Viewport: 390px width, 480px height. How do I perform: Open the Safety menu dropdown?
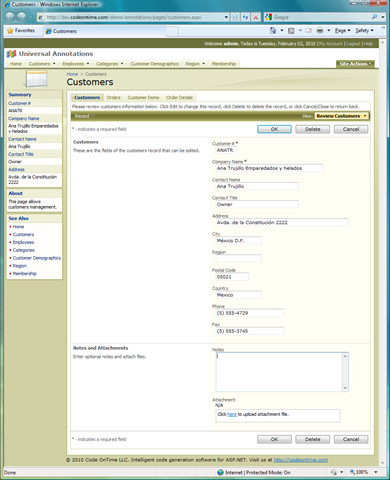coord(364,31)
